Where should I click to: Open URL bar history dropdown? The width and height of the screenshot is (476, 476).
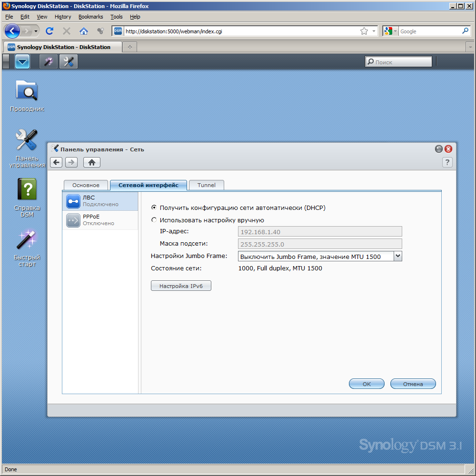pyautogui.click(x=374, y=31)
